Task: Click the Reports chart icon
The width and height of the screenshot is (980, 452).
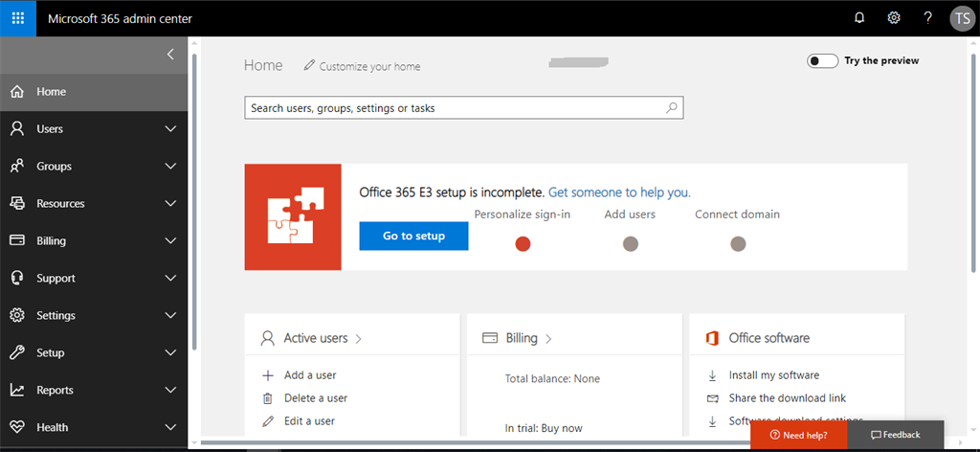Action: coord(17,390)
